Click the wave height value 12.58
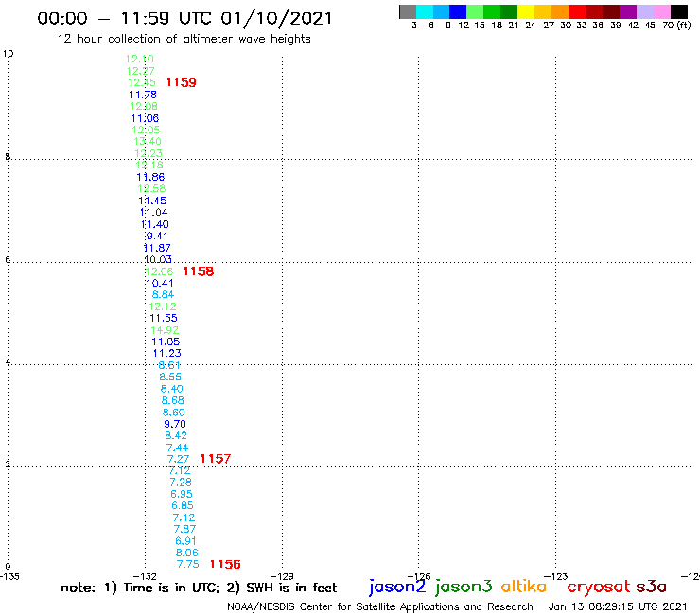 point(151,189)
